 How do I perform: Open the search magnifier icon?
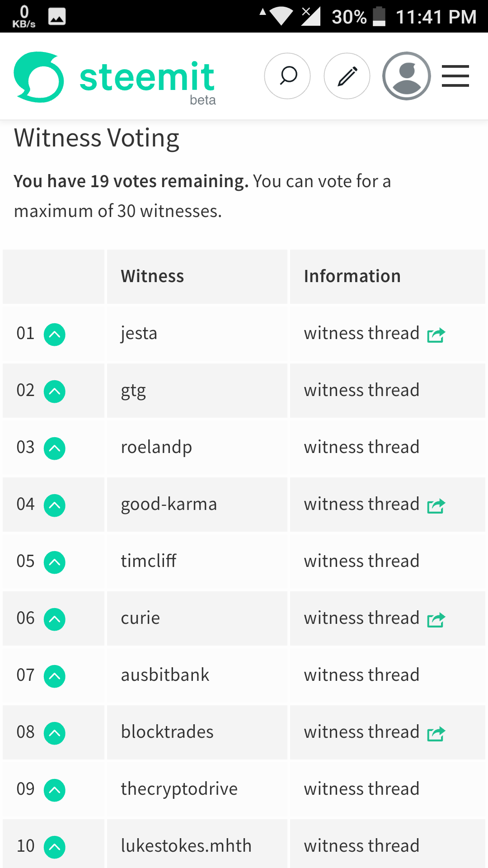[x=287, y=76]
